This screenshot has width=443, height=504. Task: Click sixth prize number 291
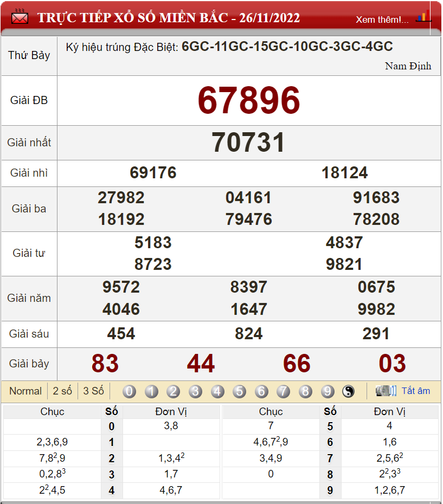tap(376, 334)
